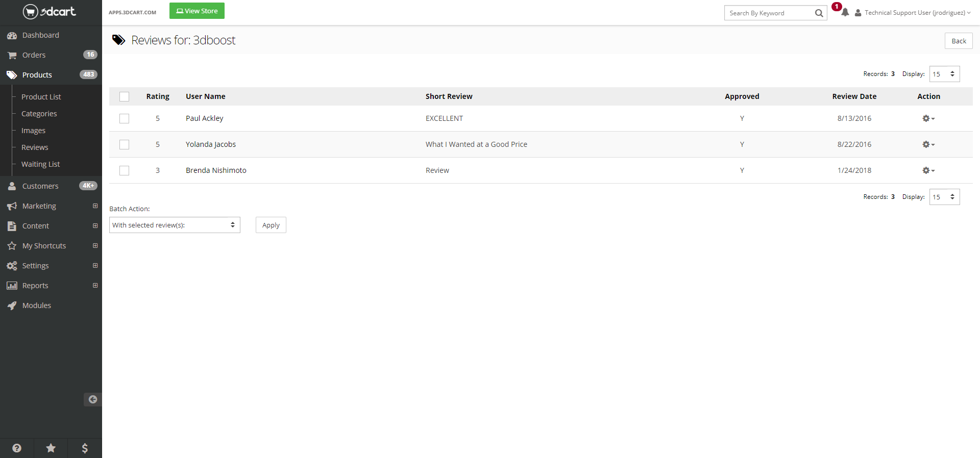Check the Paul Ackley review checkbox
This screenshot has height=458, width=980.
pos(124,118)
